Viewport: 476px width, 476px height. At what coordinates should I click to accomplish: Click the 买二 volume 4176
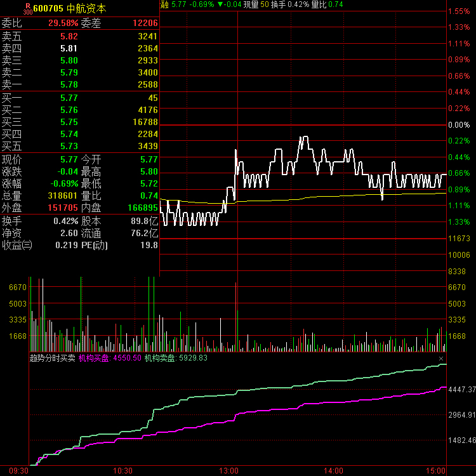(147, 110)
